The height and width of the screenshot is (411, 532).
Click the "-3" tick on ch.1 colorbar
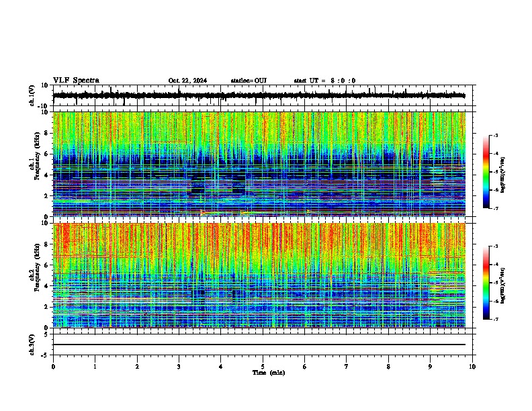496,135
